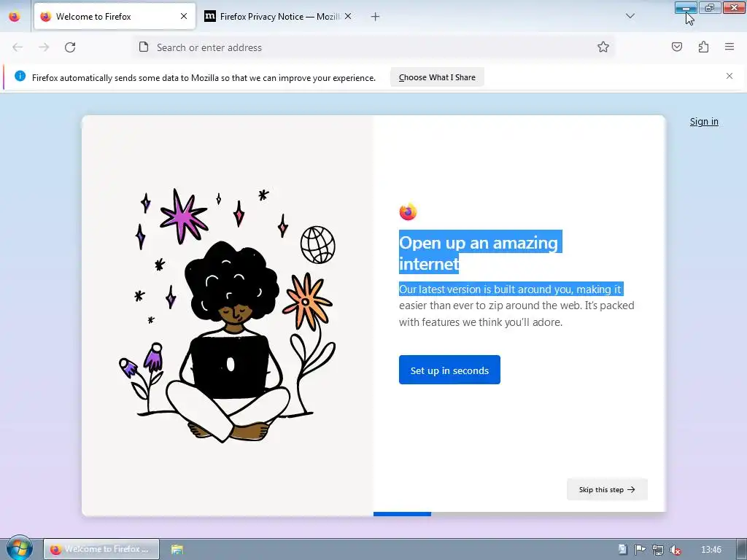This screenshot has width=747, height=560.
Task: Open Windows Explorer from the taskbar
Action: tap(177, 549)
